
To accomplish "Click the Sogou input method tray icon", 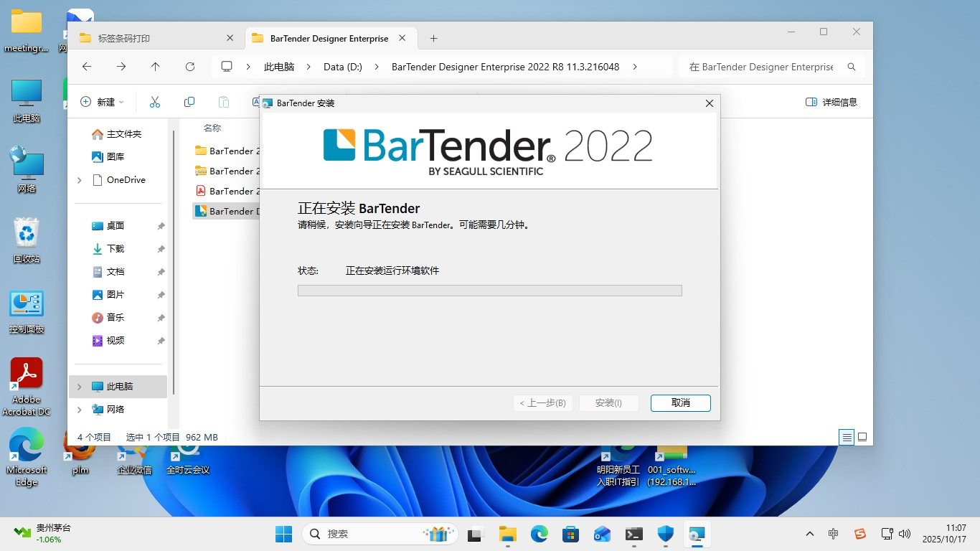I will click(x=860, y=534).
